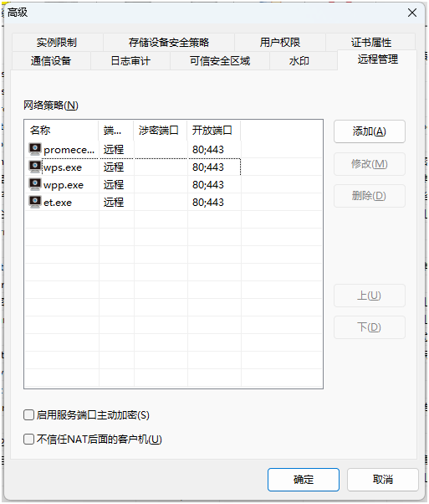Select the 证书属性 tab
The width and height of the screenshot is (429, 504).
click(370, 42)
